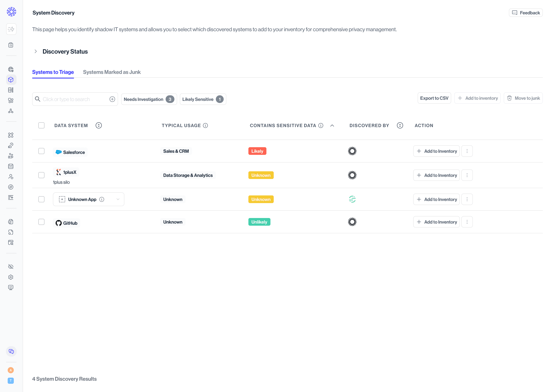Click the info icon next to Typical Usage
Screen dimensions: 552x392
(205, 126)
